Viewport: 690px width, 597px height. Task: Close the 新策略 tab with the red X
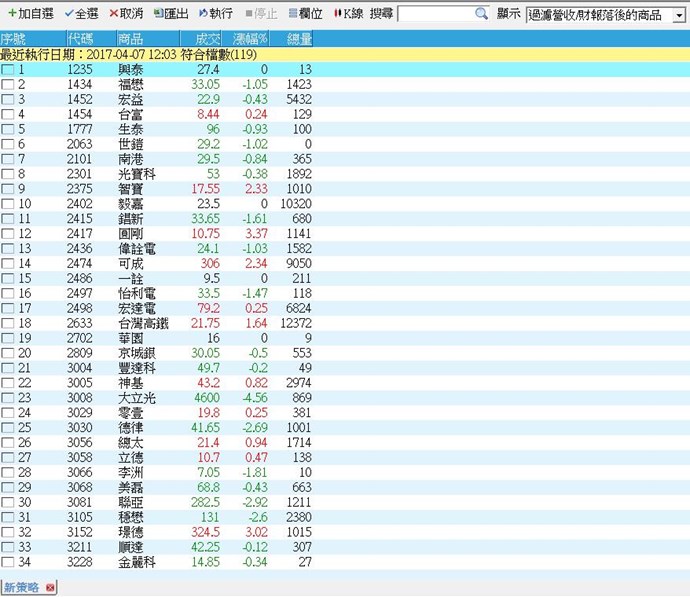50,587
